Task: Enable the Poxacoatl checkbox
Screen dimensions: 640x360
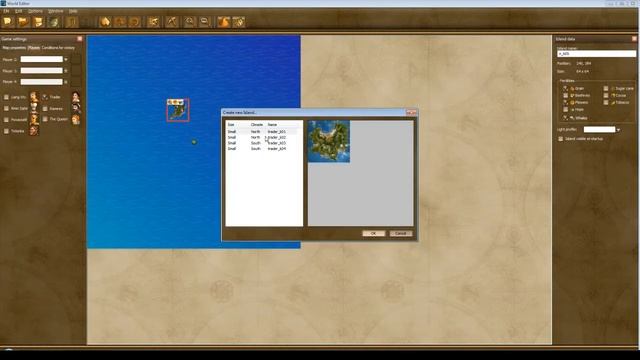Action: (x=6, y=120)
